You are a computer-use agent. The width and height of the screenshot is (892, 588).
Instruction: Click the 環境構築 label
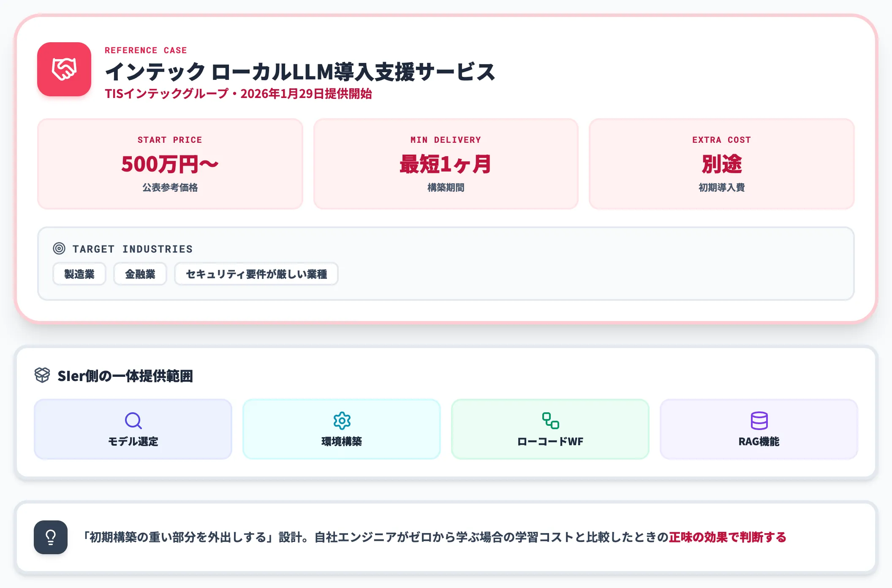click(x=342, y=442)
